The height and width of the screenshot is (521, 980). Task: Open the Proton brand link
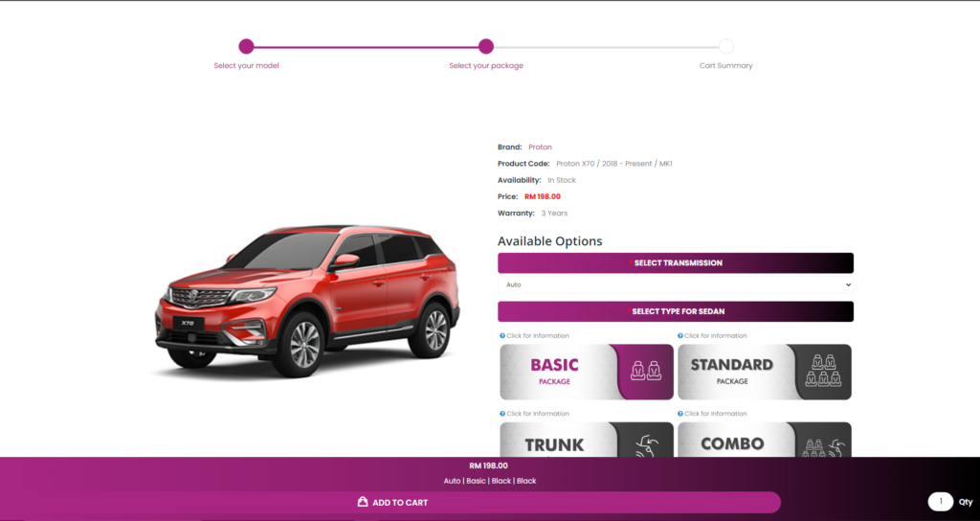click(540, 147)
